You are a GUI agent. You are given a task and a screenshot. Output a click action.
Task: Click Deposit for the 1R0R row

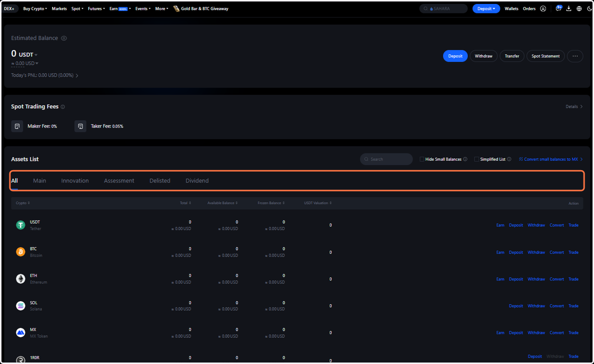click(x=535, y=357)
